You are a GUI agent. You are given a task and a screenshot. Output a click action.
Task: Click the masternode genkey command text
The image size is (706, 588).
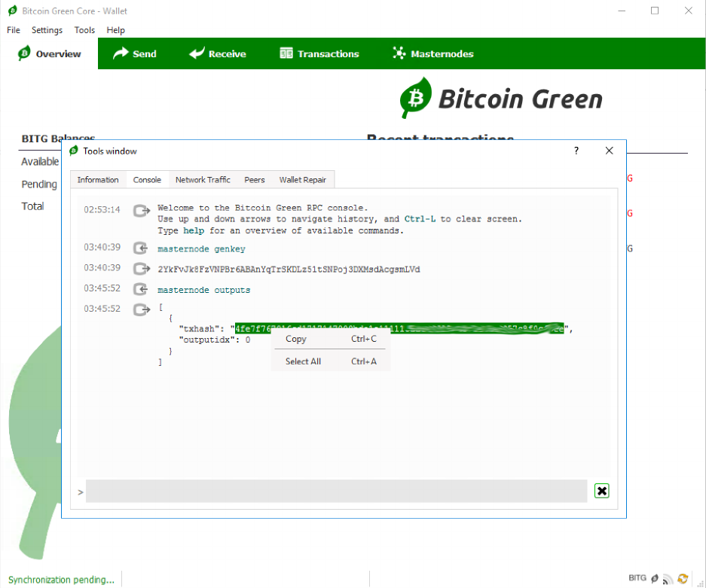coord(201,249)
